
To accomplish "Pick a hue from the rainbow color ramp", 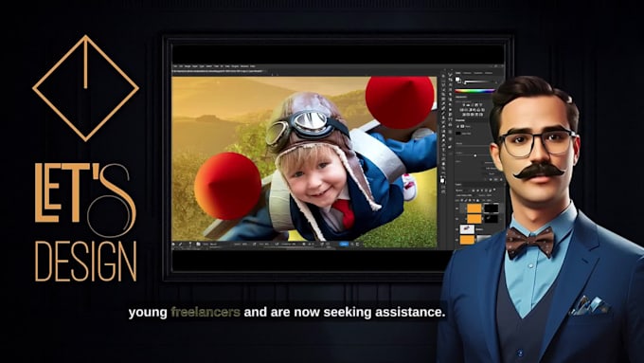I will pos(475,91).
